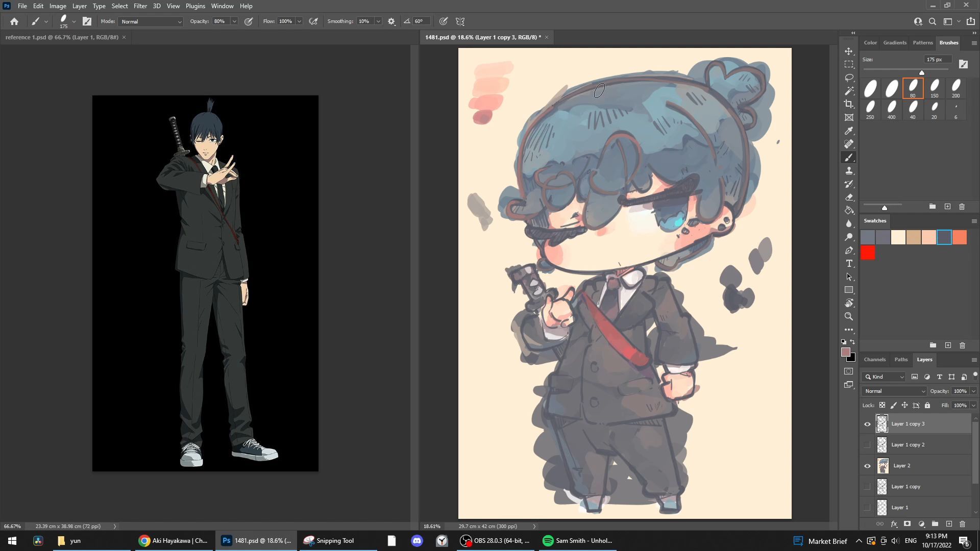This screenshot has height=551, width=980.
Task: Open Chrome Aki Hayakawa taskbar window
Action: click(x=174, y=541)
